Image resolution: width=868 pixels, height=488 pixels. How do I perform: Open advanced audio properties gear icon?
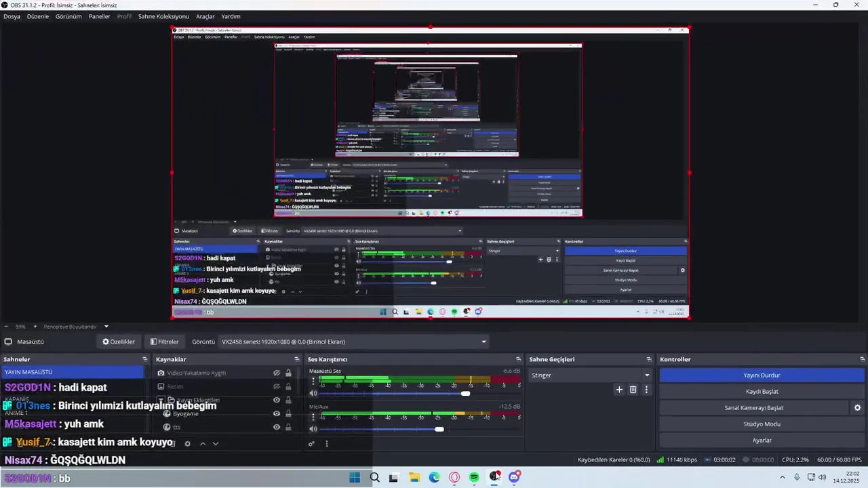point(311,444)
